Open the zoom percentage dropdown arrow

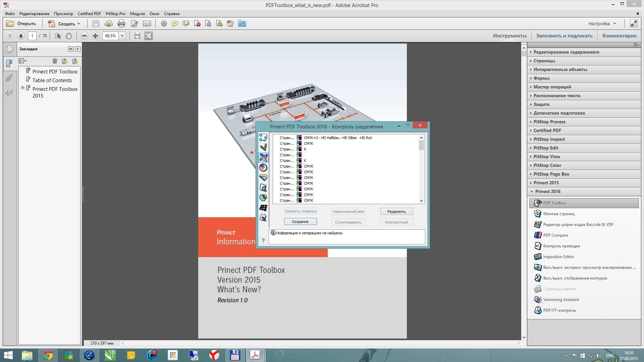click(122, 36)
